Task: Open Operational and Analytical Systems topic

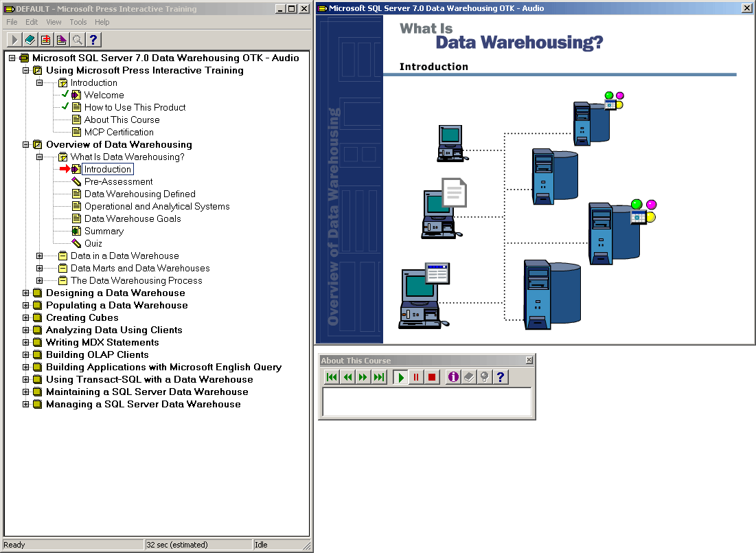Action: click(x=157, y=207)
